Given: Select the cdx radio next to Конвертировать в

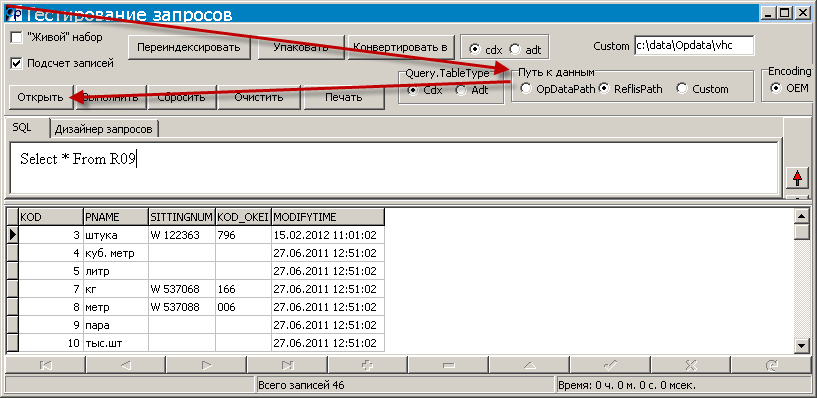Looking at the screenshot, I should click(x=475, y=49).
